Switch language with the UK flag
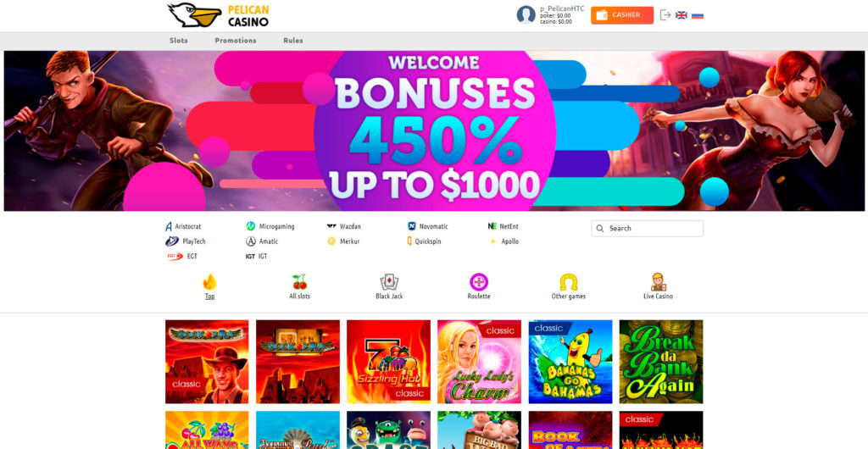 click(x=682, y=15)
